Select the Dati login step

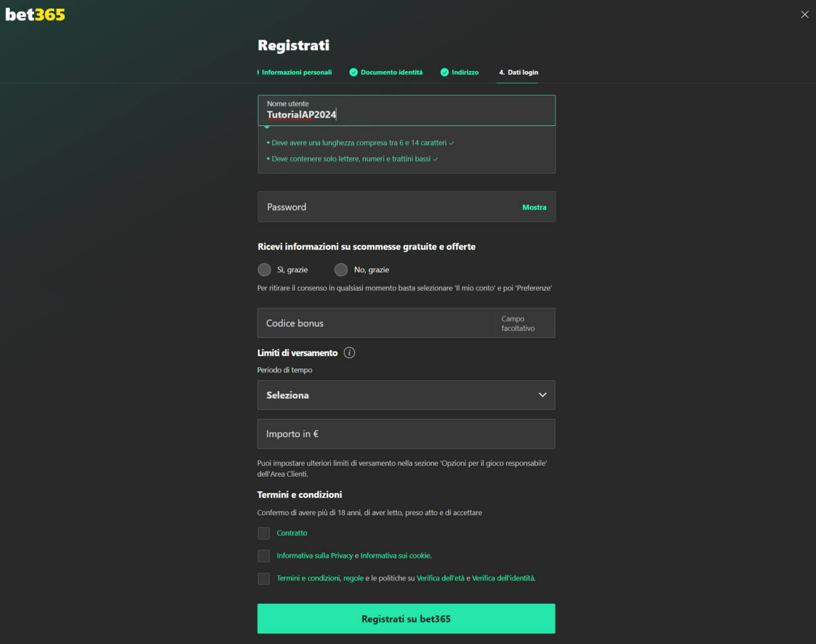click(519, 72)
